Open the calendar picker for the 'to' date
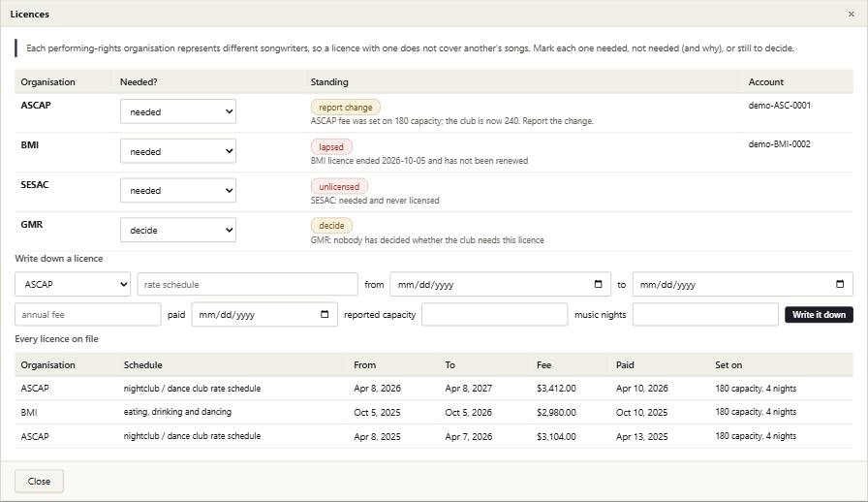This screenshot has width=868, height=502. click(840, 284)
